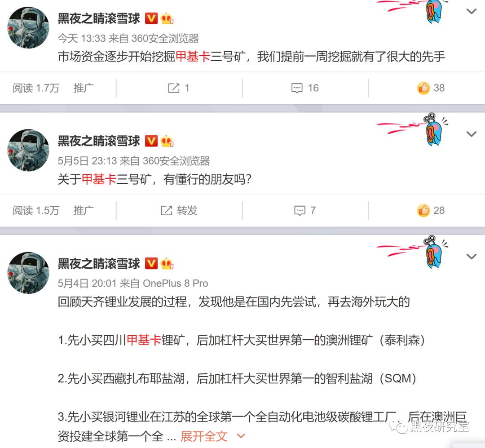Click repost icon on first post
The height and width of the screenshot is (448, 485).
tap(174, 88)
